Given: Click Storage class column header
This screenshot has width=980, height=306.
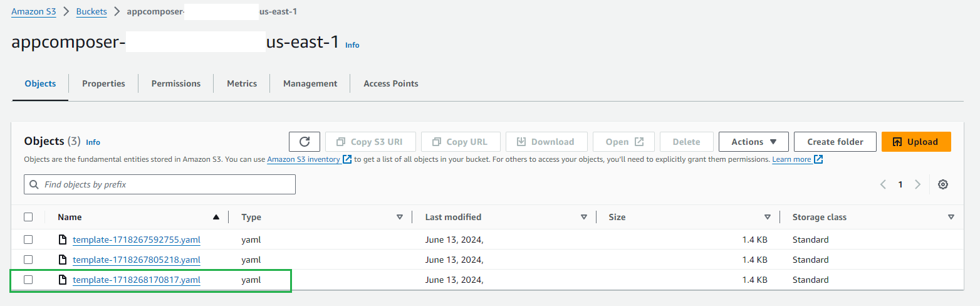Looking at the screenshot, I should [820, 217].
